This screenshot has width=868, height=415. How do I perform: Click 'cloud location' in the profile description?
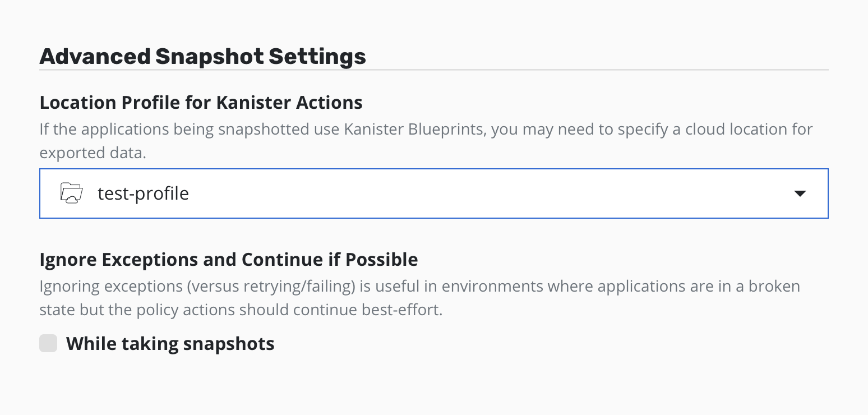click(744, 129)
